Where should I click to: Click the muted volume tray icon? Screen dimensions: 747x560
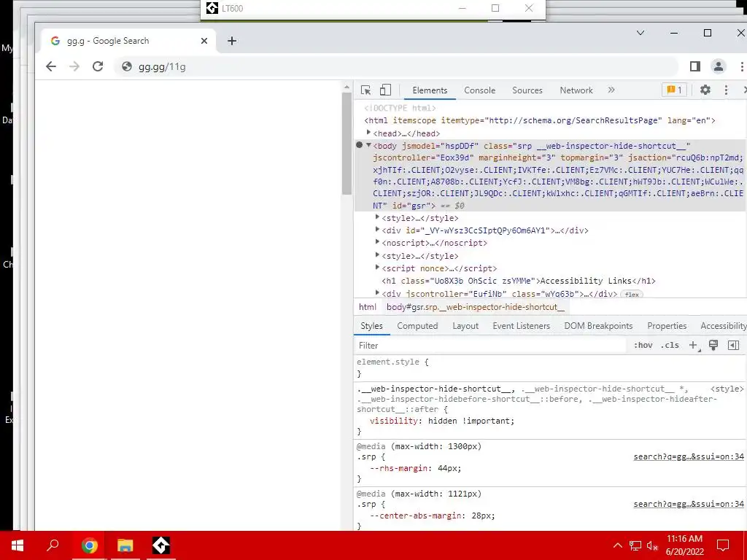[x=653, y=545]
